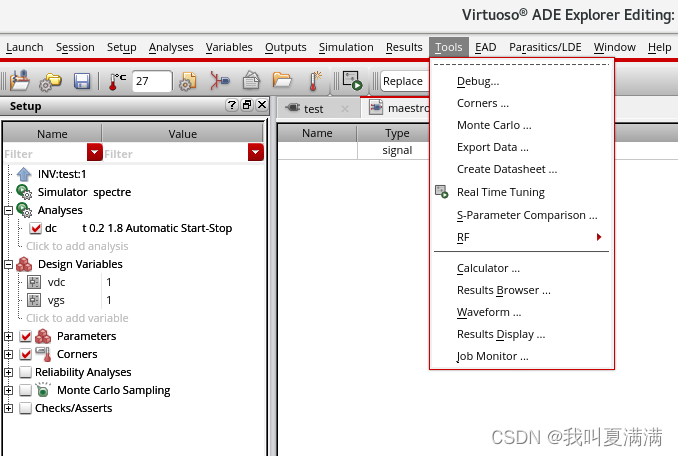Screen dimensions: 678x456
Task: Collapse the Analyses tree node
Action: (x=8, y=210)
